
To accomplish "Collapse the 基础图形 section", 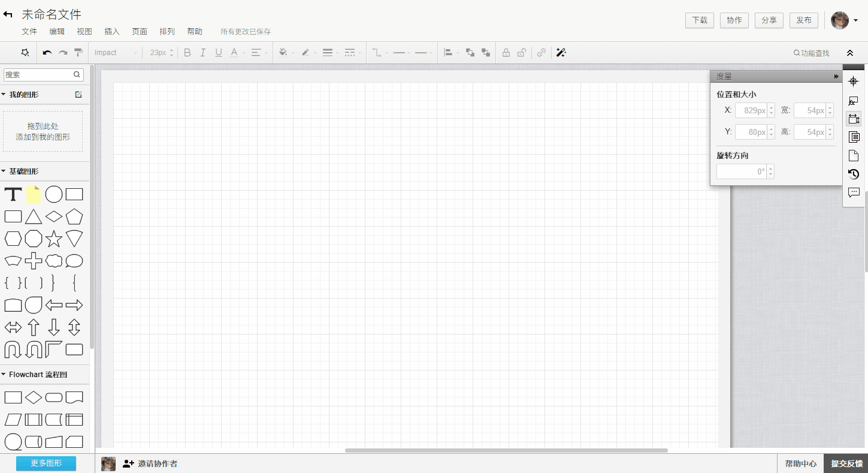I will click(x=4, y=171).
